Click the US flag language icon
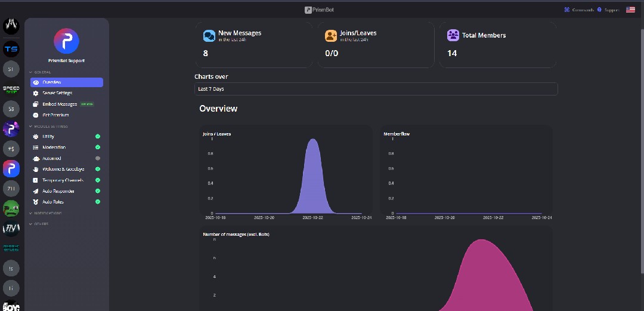The width and height of the screenshot is (644, 311). (x=630, y=10)
